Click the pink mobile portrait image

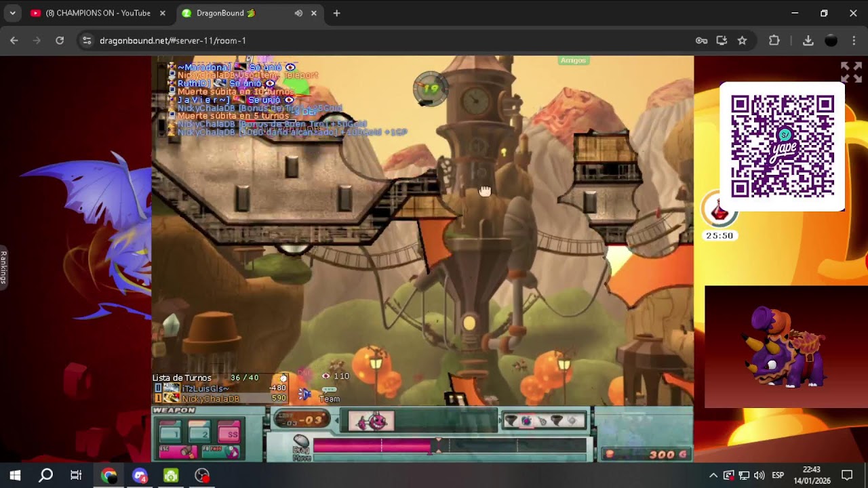(371, 421)
